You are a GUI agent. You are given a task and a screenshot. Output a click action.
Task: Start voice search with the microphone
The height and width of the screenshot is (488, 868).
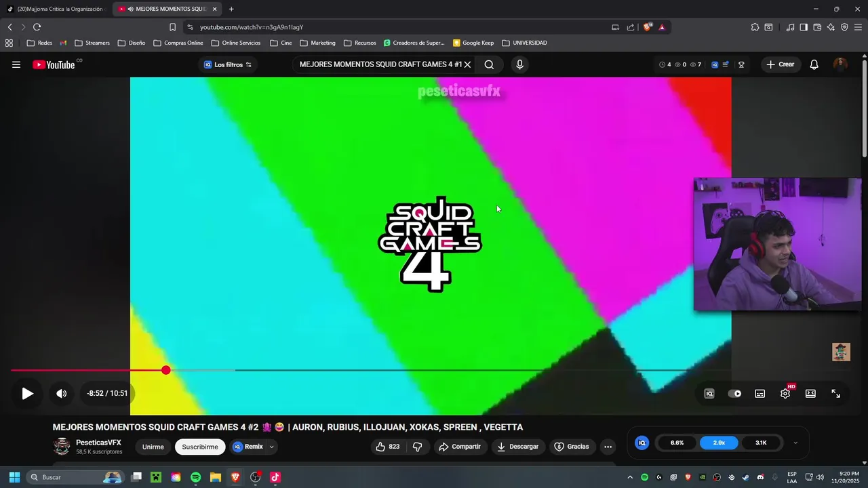click(519, 64)
